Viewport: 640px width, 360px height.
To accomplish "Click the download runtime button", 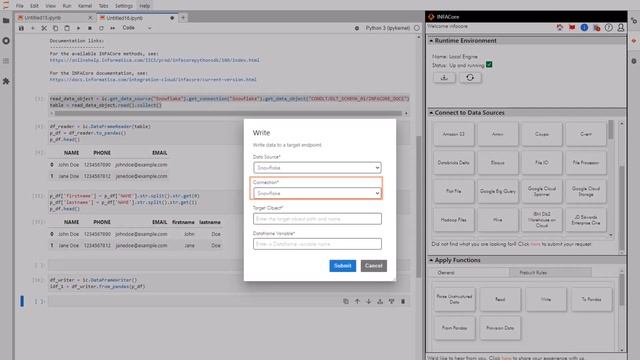I will [444, 78].
